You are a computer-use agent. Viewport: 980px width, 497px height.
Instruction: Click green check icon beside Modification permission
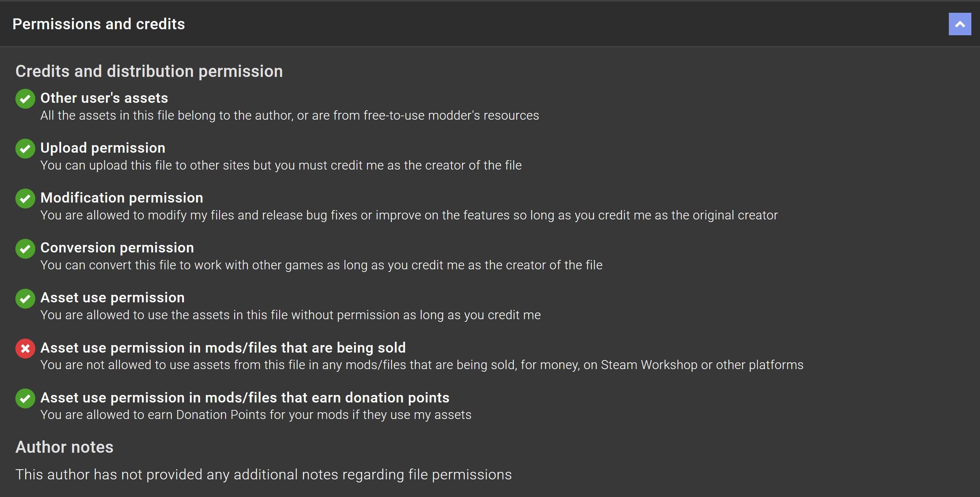[x=25, y=198]
